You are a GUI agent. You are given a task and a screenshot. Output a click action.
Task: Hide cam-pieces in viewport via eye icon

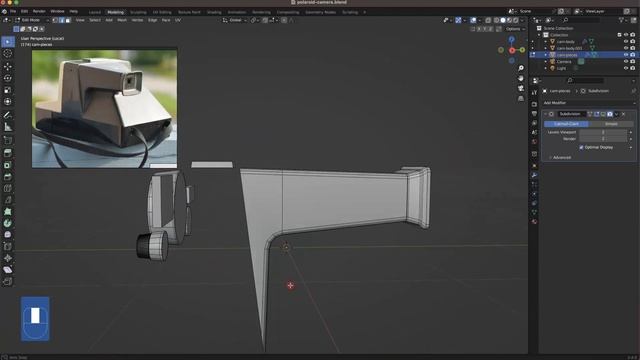coord(626,55)
